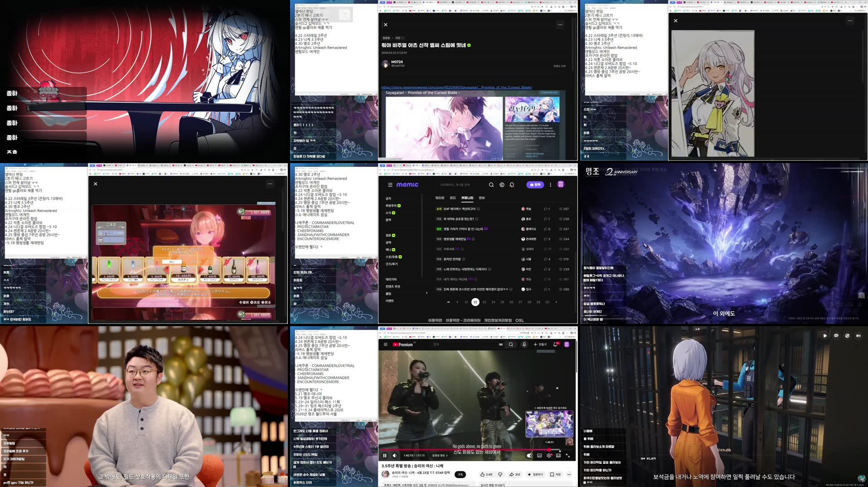This screenshot has width=868, height=487.
Task: Dislike the video with thumbs-down
Action: coord(500,474)
